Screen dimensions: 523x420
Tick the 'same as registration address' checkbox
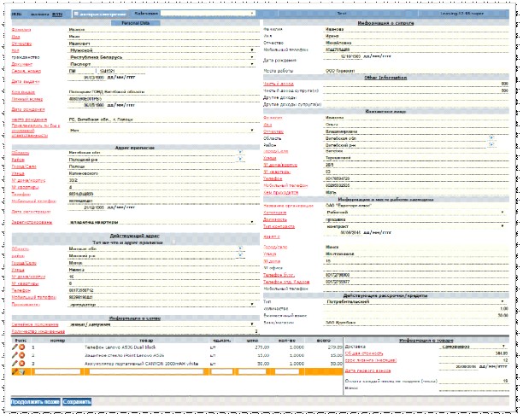173,242
